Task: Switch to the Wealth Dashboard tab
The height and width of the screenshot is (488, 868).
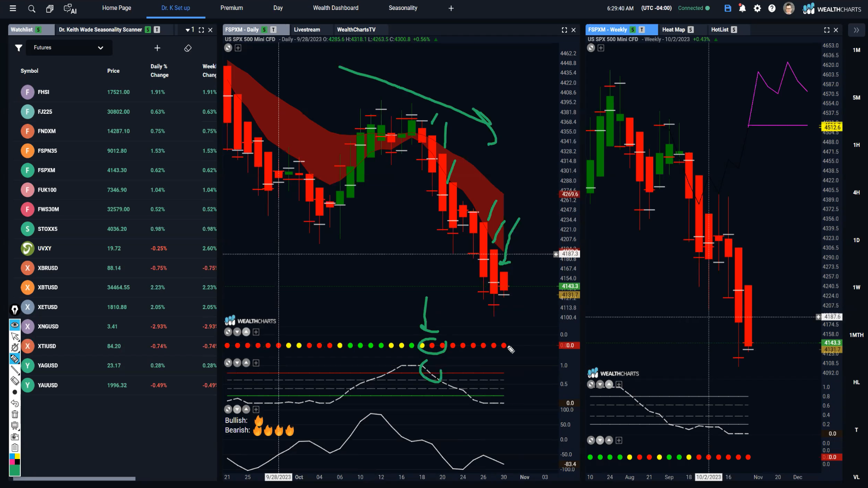Action: point(336,8)
